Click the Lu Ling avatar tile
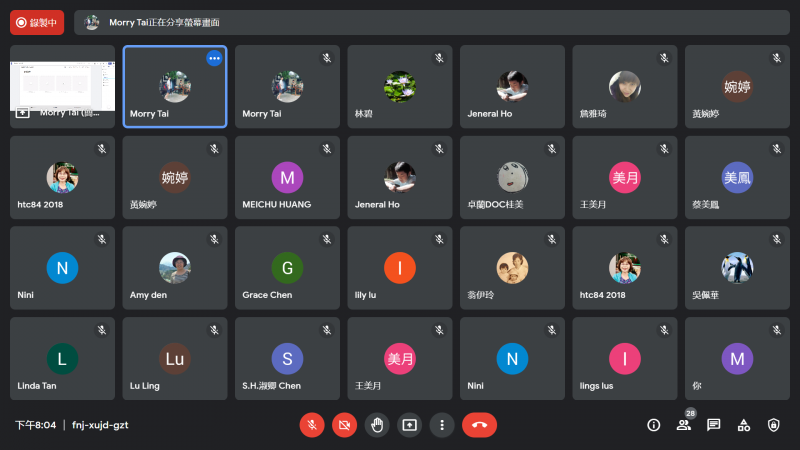800x450 pixels. (x=175, y=359)
